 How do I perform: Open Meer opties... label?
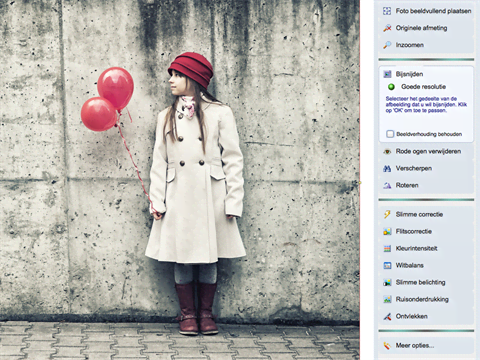(415, 345)
